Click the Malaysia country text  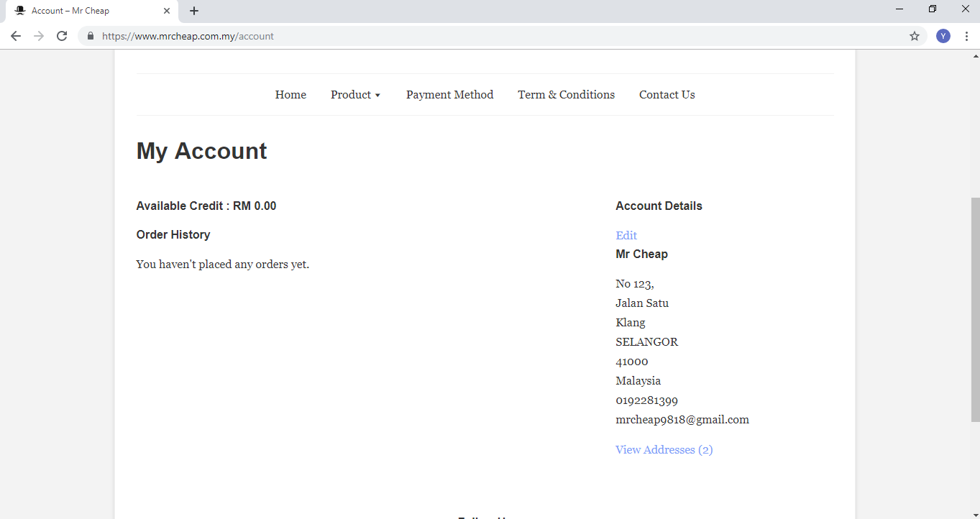click(638, 381)
